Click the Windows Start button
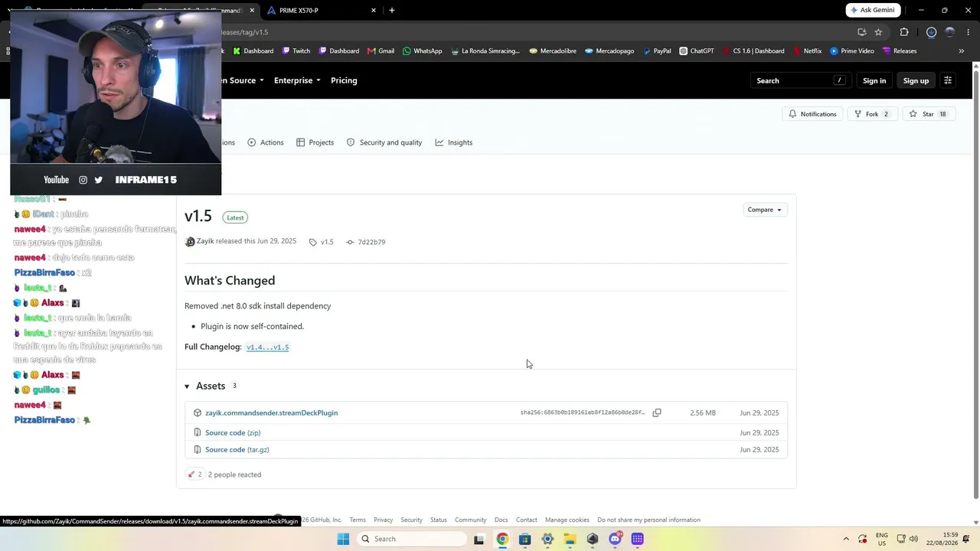Viewport: 980px width, 551px height. point(343,539)
